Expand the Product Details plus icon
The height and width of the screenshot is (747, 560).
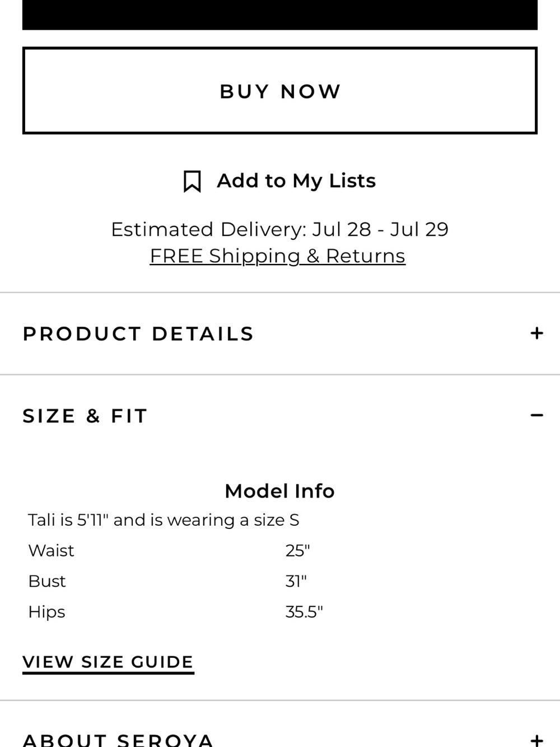pyautogui.click(x=536, y=333)
